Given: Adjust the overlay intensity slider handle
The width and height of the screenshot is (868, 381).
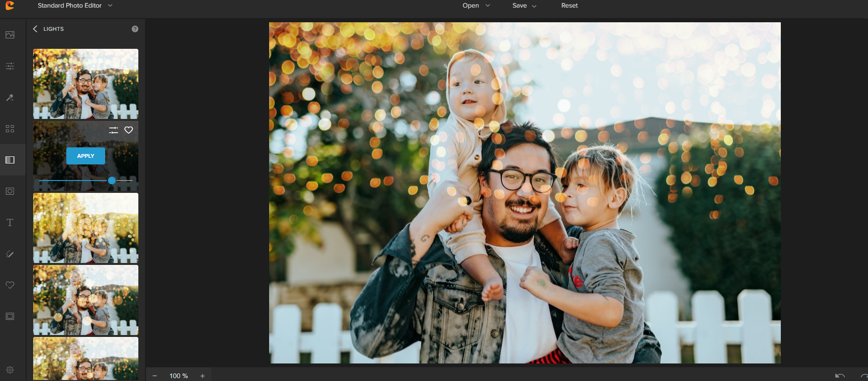Looking at the screenshot, I should (x=112, y=181).
